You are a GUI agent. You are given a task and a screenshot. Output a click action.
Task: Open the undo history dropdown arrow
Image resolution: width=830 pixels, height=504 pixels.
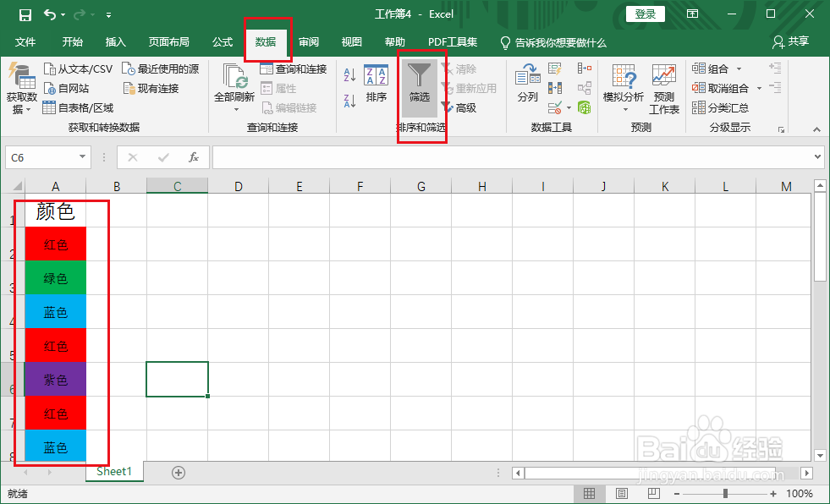63,15
